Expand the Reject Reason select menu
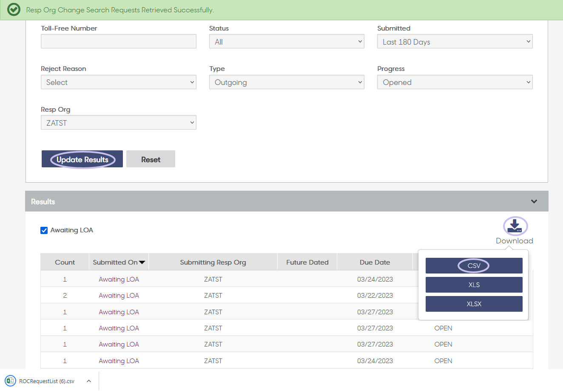This screenshot has width=563, height=392. tap(118, 82)
